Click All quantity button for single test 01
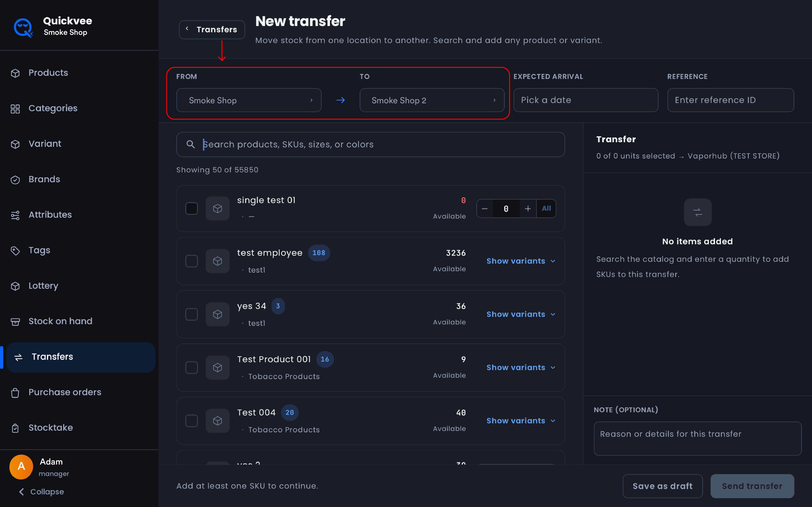The height and width of the screenshot is (507, 812). [546, 209]
